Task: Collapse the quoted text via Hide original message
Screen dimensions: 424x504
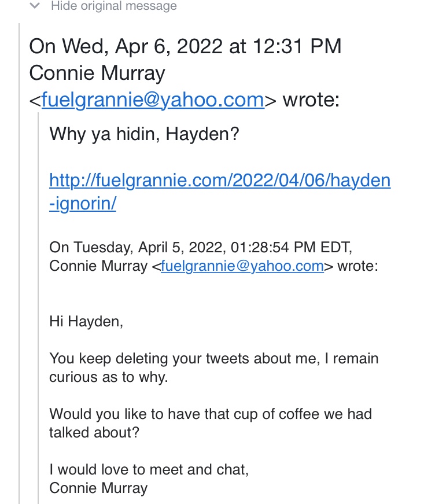Action: (113, 6)
